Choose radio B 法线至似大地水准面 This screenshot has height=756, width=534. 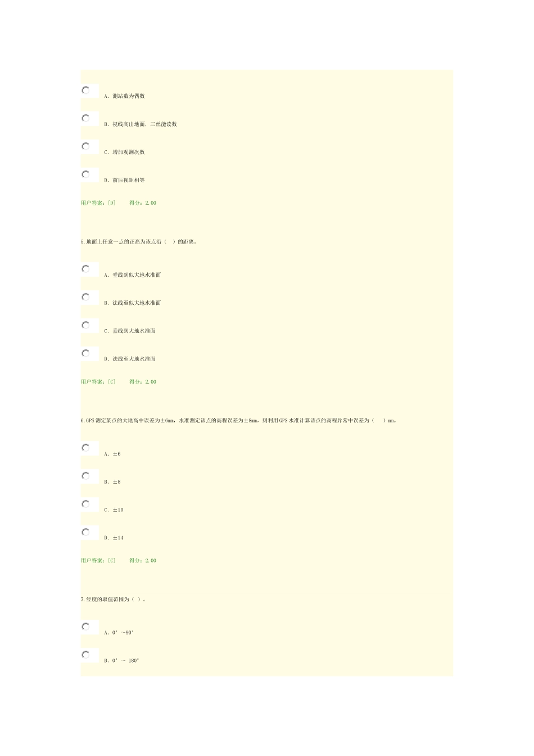86,297
